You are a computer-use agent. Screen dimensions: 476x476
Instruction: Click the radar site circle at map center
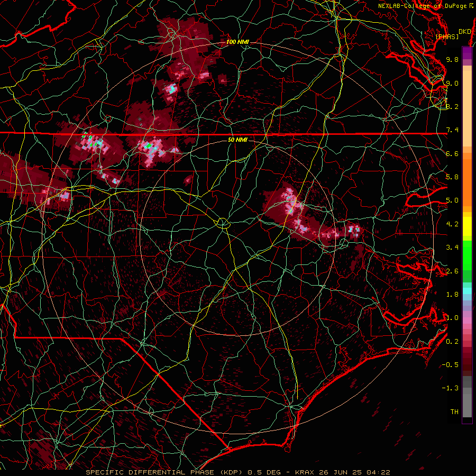tap(223, 223)
